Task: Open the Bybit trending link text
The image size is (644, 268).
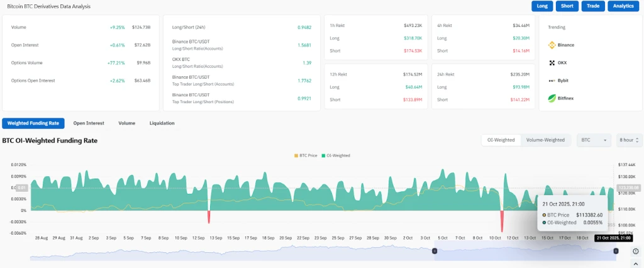Action: (563, 81)
